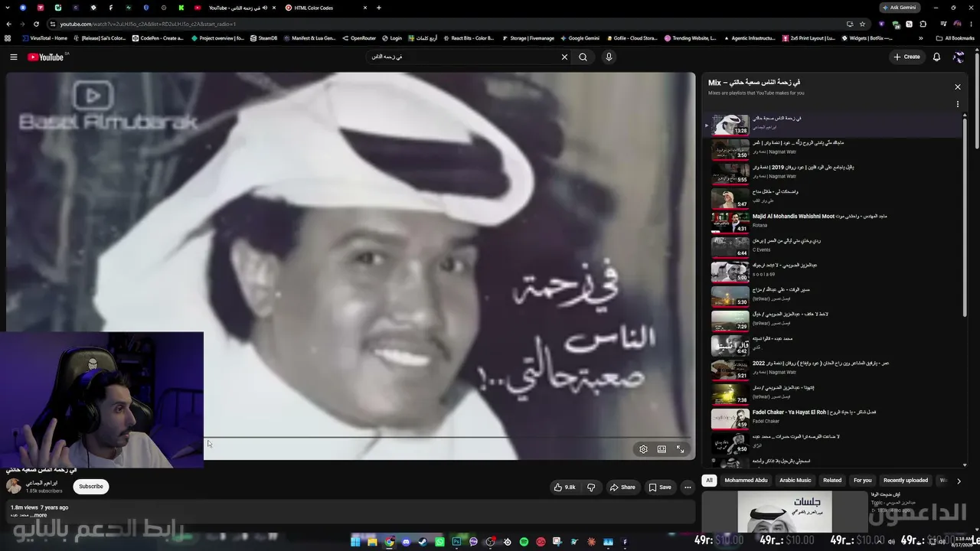Open the OpenRouter bookmark
Image resolution: width=980 pixels, height=551 pixels.
pyautogui.click(x=360, y=38)
